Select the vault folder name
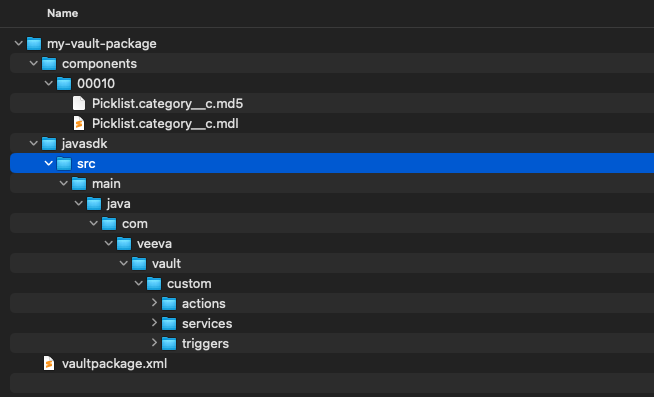The image size is (654, 397). [166, 264]
